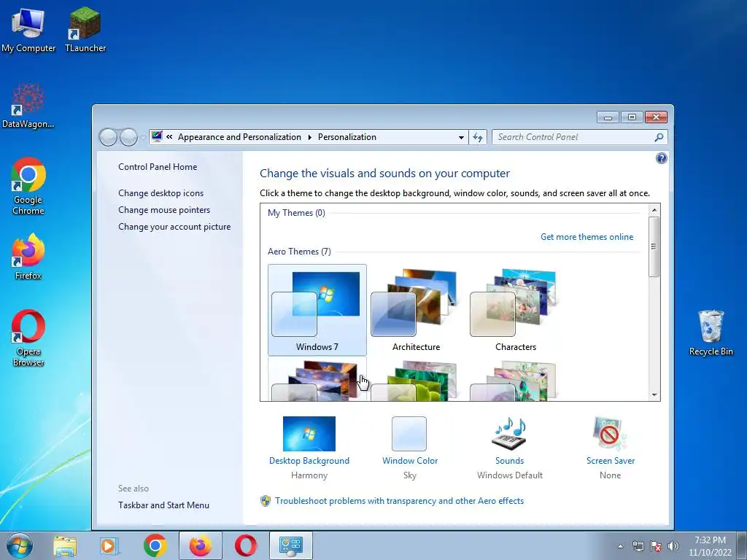747x560 pixels.
Task: Open Screen Saver settings icon
Action: tap(610, 434)
